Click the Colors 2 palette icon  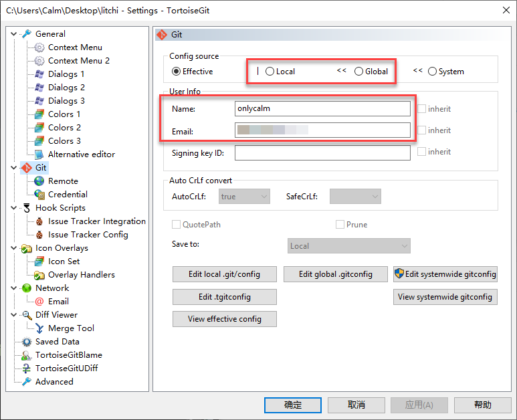click(39, 128)
